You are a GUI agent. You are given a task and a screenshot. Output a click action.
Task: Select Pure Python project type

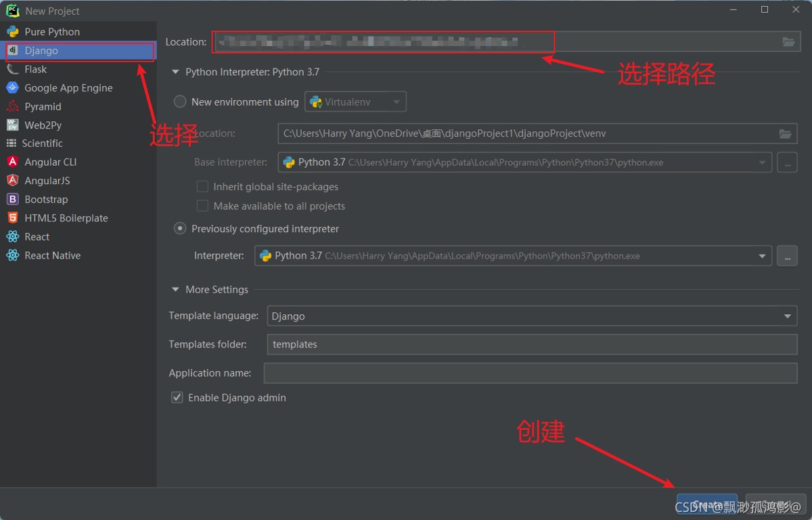pyautogui.click(x=78, y=32)
